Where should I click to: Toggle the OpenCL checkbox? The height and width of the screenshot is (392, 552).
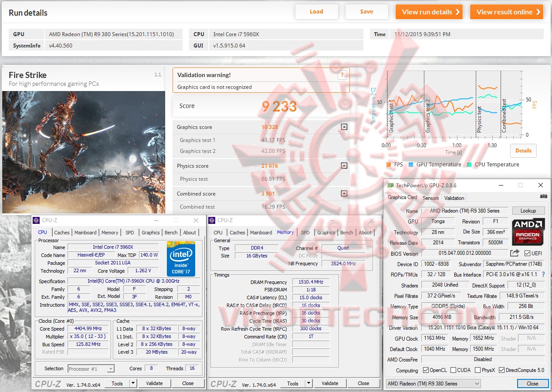click(x=426, y=370)
